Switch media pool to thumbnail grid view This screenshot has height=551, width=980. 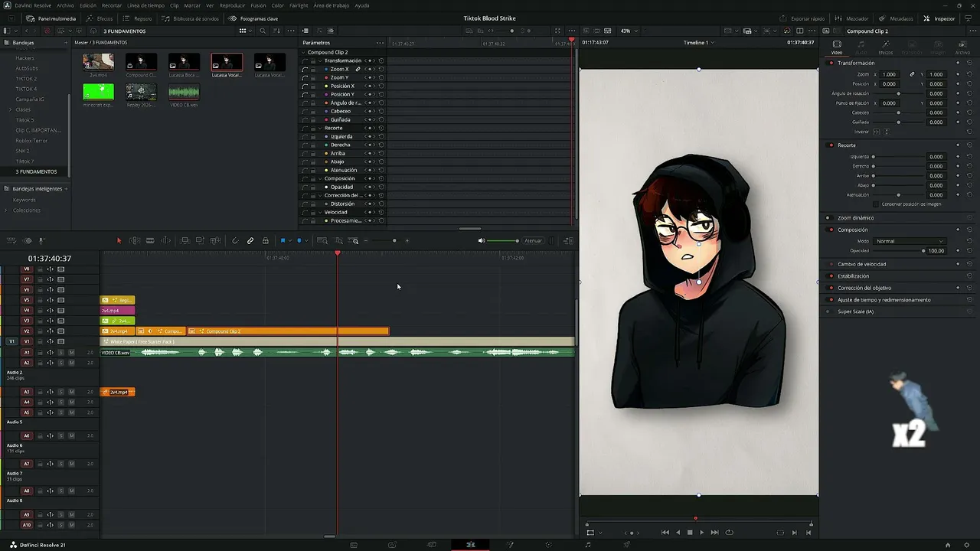pyautogui.click(x=243, y=31)
